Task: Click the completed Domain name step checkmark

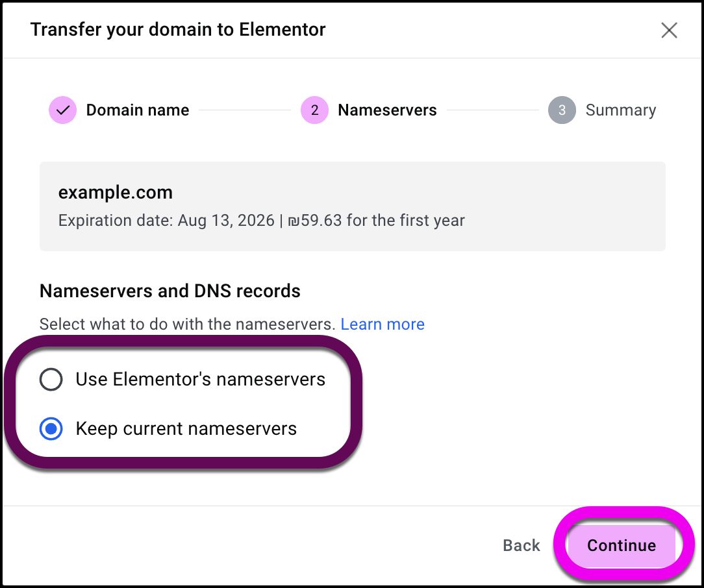Action: (x=62, y=110)
